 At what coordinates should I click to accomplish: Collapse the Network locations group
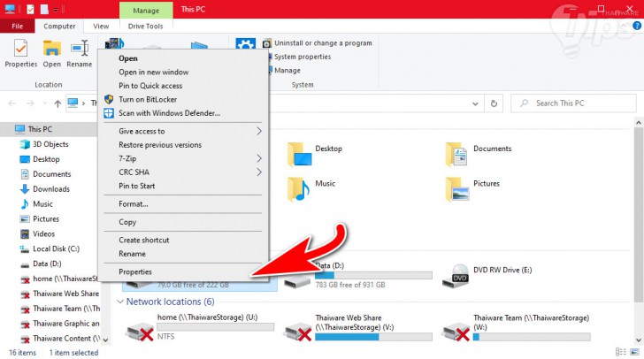tap(120, 302)
